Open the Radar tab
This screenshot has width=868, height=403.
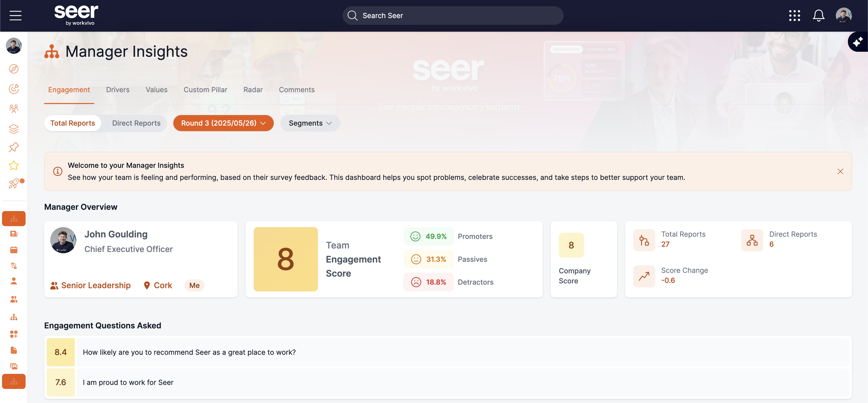click(253, 90)
